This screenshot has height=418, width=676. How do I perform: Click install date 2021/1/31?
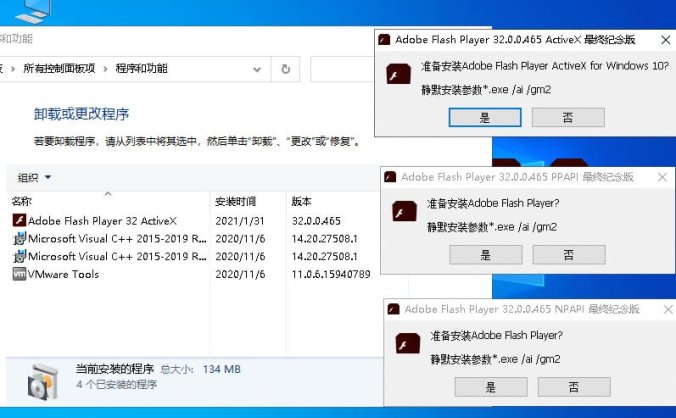pyautogui.click(x=240, y=221)
